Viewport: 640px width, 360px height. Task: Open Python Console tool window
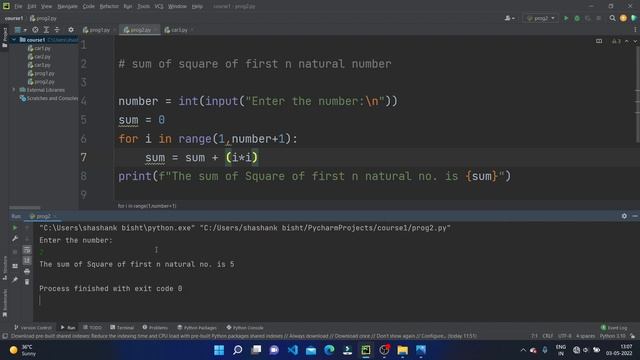point(245,327)
